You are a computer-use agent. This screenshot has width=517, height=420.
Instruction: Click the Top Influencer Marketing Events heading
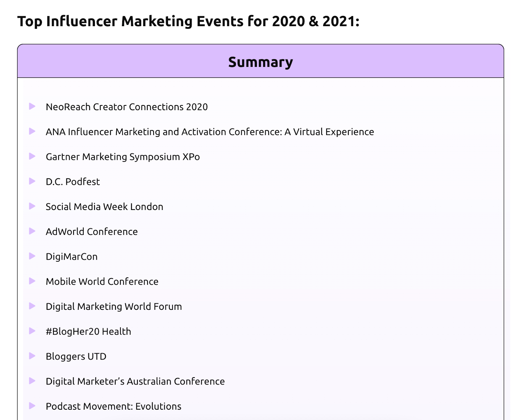(x=188, y=21)
